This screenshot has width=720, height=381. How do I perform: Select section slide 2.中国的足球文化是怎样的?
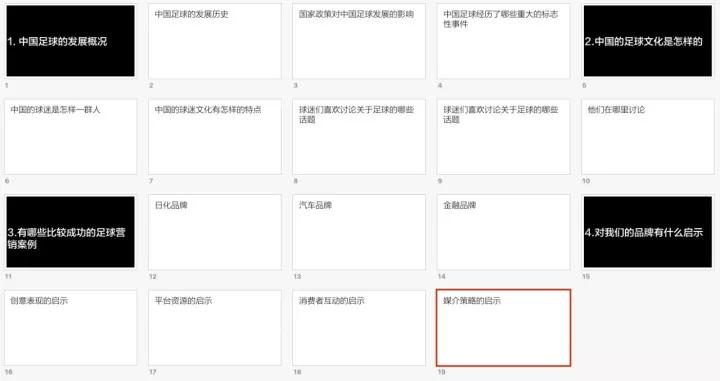coord(648,41)
